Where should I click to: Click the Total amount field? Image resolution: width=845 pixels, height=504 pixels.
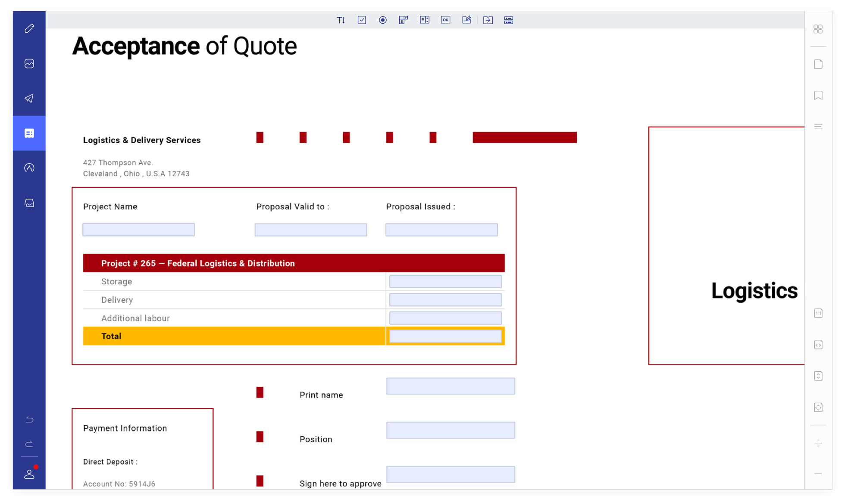[x=445, y=336]
